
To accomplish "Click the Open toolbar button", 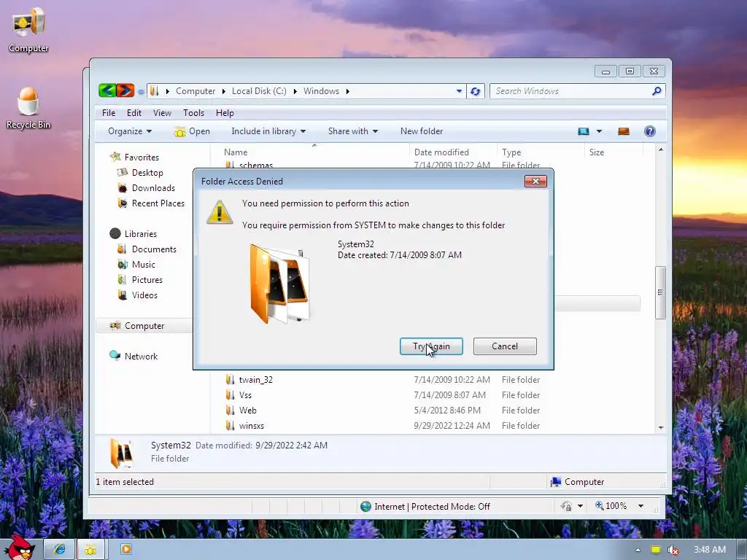I will click(x=192, y=131).
